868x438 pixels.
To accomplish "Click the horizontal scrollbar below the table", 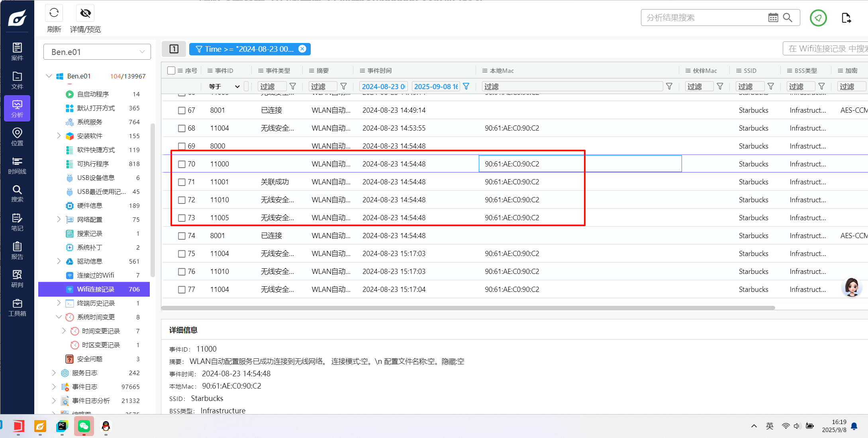I will pos(468,308).
